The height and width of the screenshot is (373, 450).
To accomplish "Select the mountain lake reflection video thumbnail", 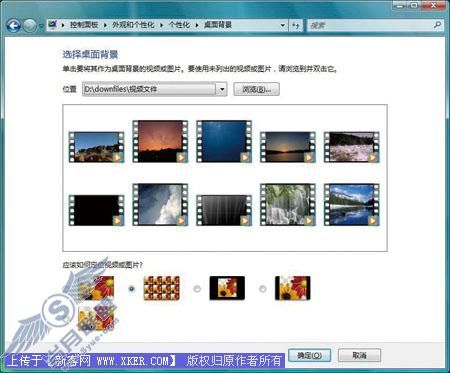I will [x=352, y=205].
